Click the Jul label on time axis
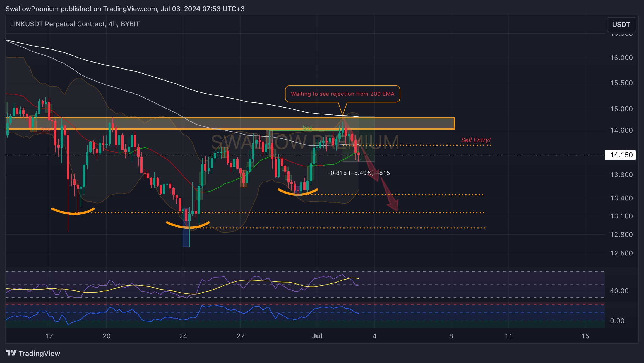 (317, 336)
